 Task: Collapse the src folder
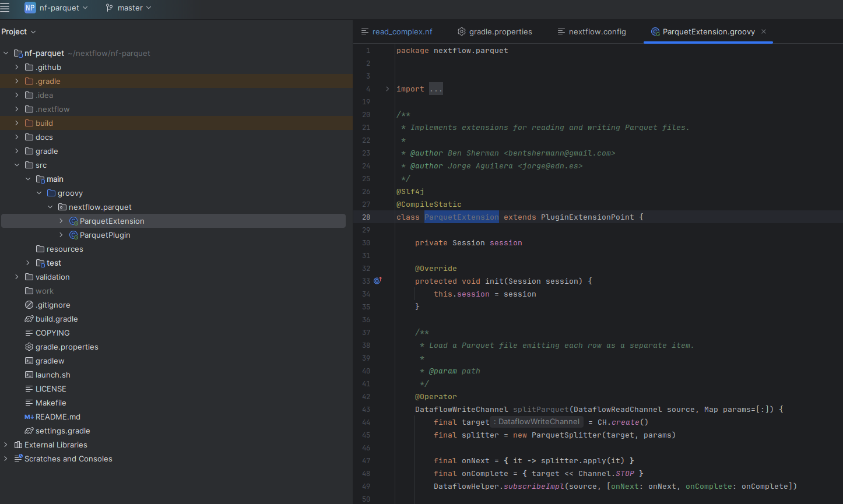(16, 165)
